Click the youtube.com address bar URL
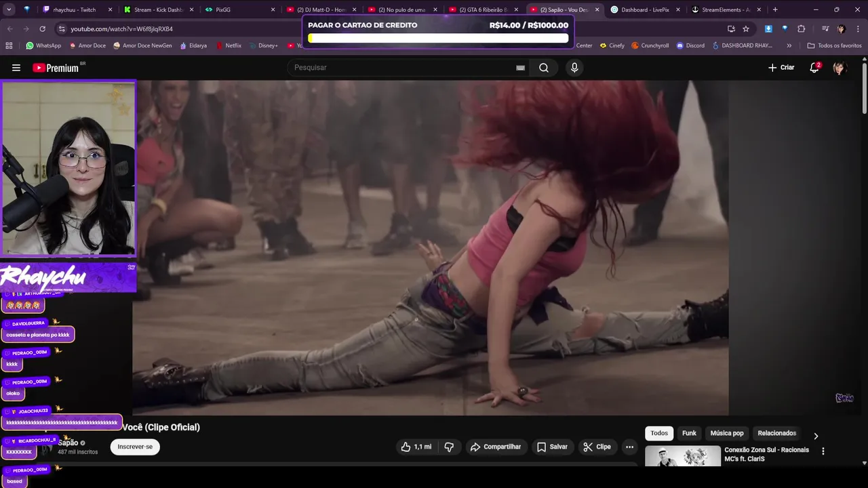 (x=122, y=29)
